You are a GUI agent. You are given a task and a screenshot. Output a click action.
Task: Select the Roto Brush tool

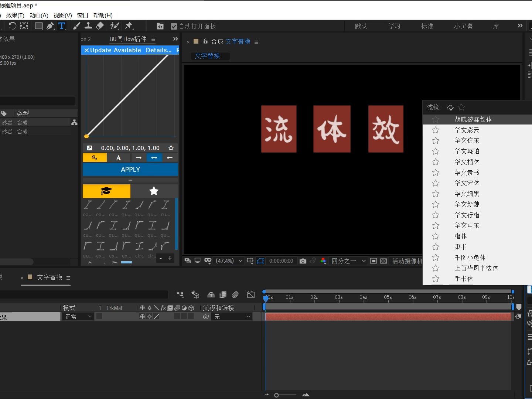(115, 26)
